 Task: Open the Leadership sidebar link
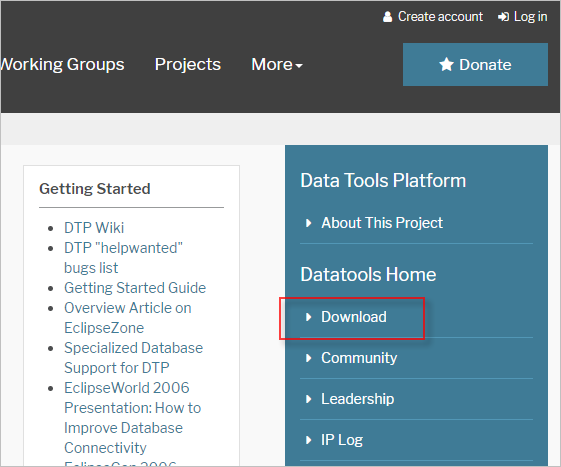tap(357, 399)
